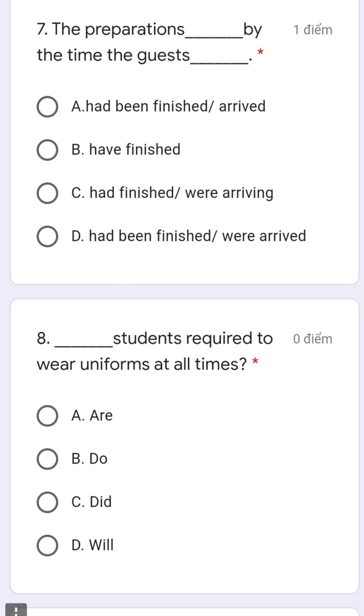Viewport: 364px width, 616px height.
Task: Click the '1 điểm' points label
Action: 312,30
